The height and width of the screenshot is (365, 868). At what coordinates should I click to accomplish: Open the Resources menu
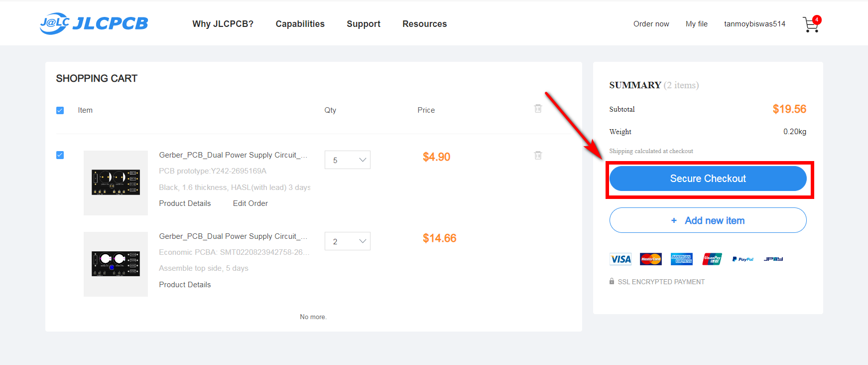424,24
